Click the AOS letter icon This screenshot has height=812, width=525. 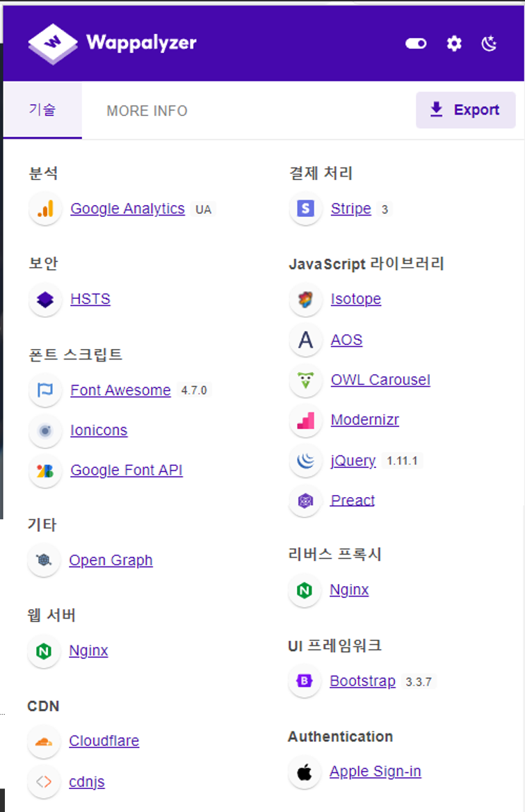[305, 340]
